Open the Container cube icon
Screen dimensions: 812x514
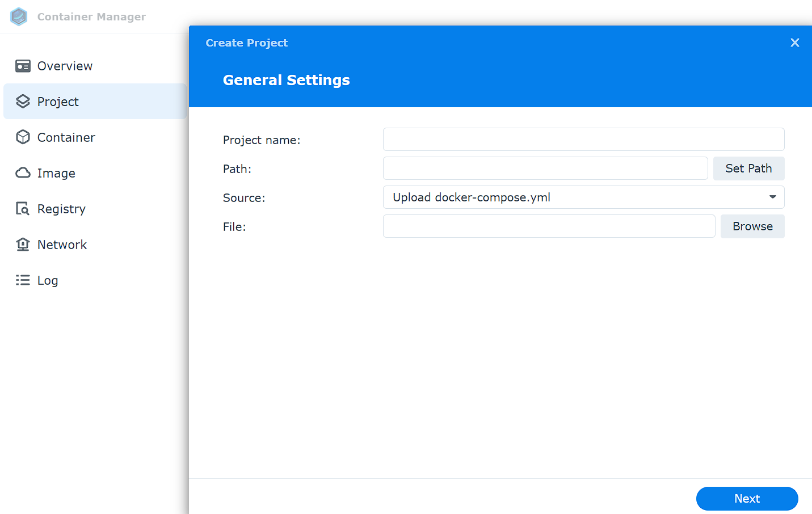[23, 137]
